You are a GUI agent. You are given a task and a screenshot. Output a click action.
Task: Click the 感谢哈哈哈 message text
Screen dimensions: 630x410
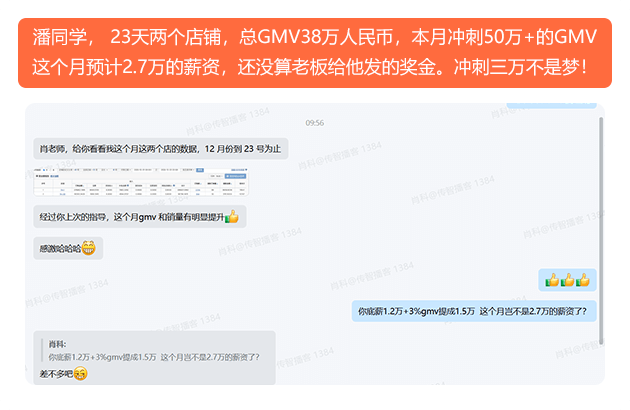(x=60, y=249)
